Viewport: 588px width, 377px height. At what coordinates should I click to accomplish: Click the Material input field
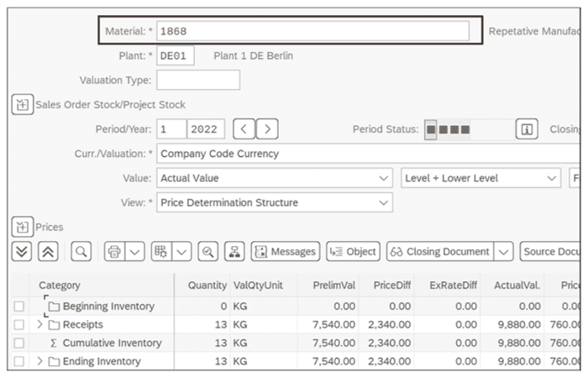312,31
